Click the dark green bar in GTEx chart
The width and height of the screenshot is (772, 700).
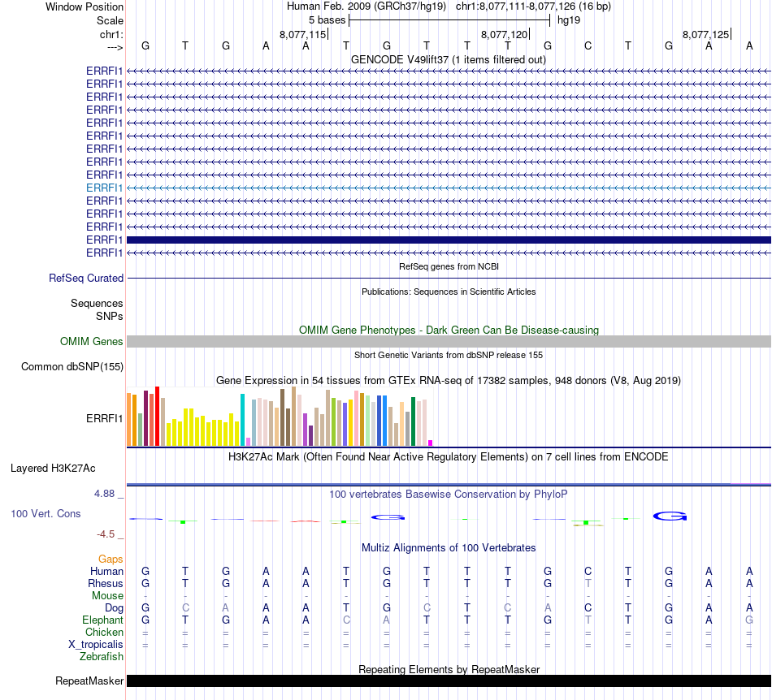413,421
